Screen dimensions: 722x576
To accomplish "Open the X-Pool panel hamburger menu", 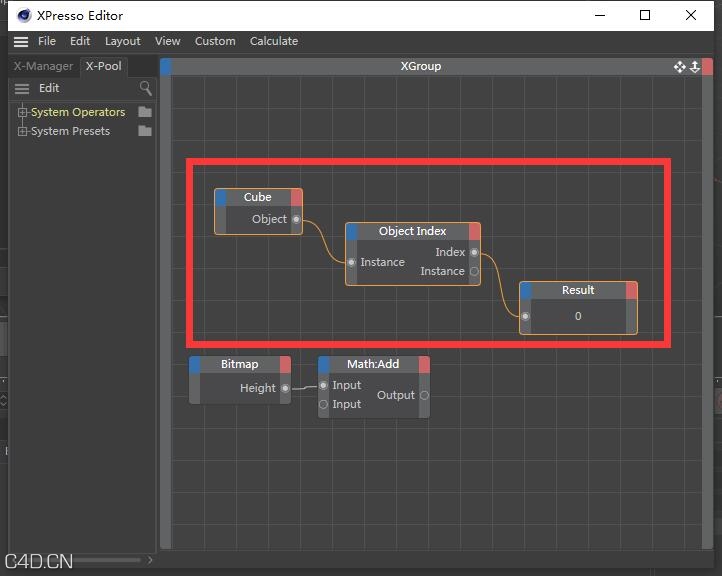I will click(22, 88).
